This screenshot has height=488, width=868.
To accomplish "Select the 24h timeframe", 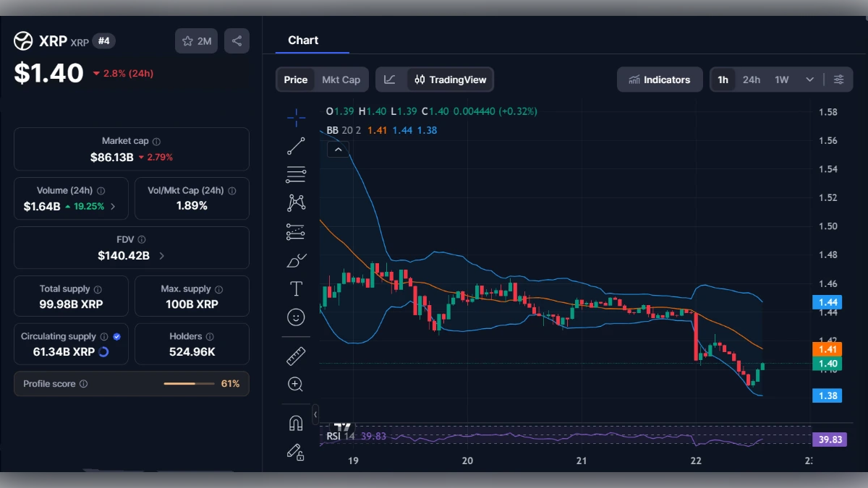I will tap(752, 80).
